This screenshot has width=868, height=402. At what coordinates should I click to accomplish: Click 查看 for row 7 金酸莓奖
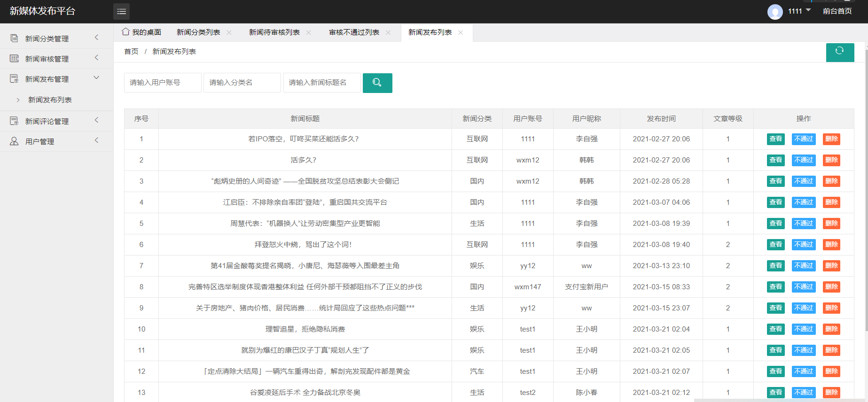click(x=776, y=266)
